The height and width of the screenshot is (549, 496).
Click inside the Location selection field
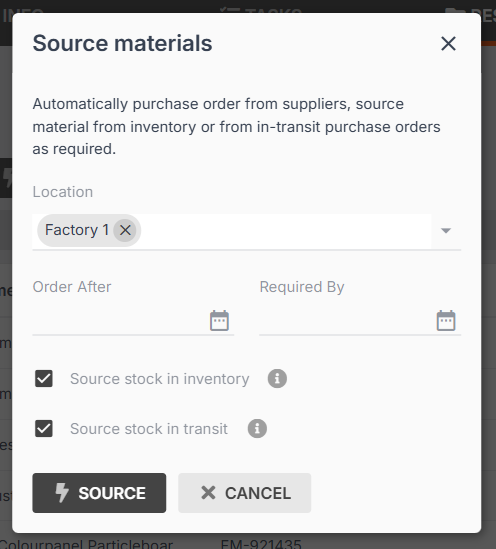[285, 231]
